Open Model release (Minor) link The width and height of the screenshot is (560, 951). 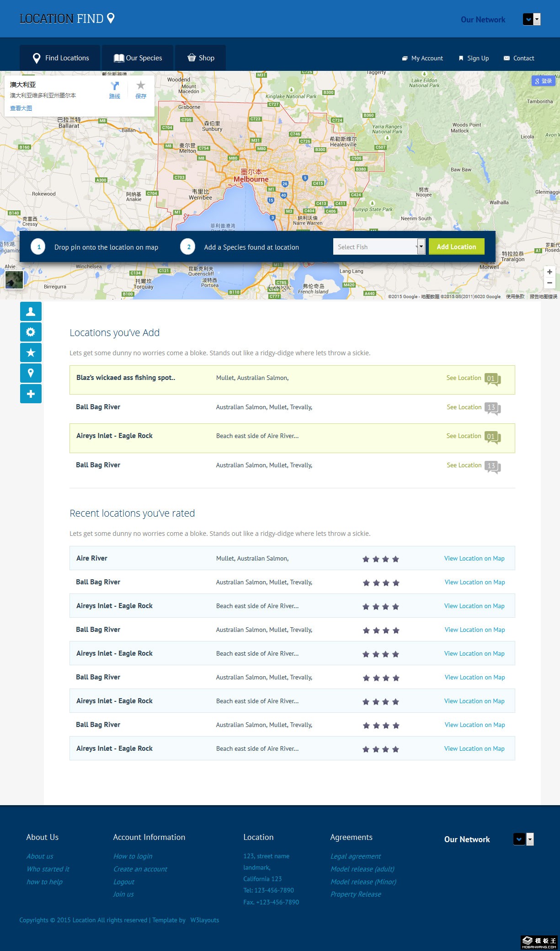[363, 882]
